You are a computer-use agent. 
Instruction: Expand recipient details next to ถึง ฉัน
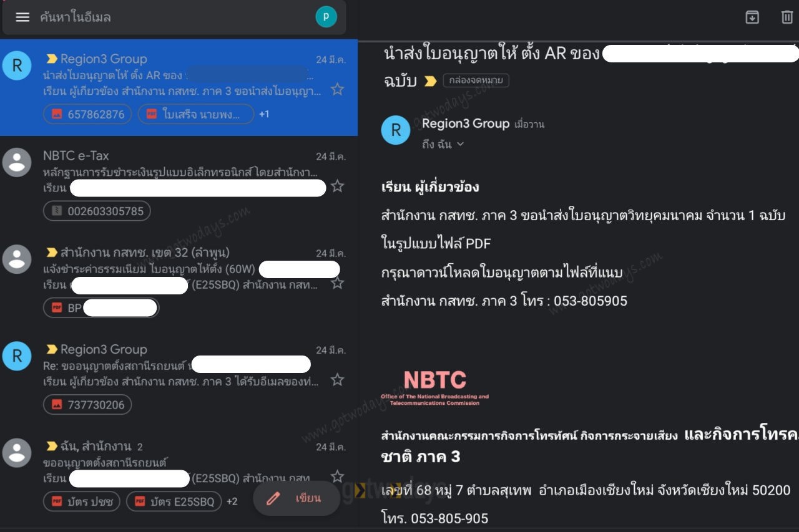(x=460, y=144)
